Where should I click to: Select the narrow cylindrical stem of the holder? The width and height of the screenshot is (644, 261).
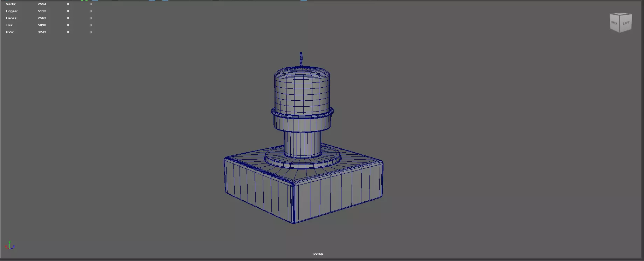click(x=302, y=144)
